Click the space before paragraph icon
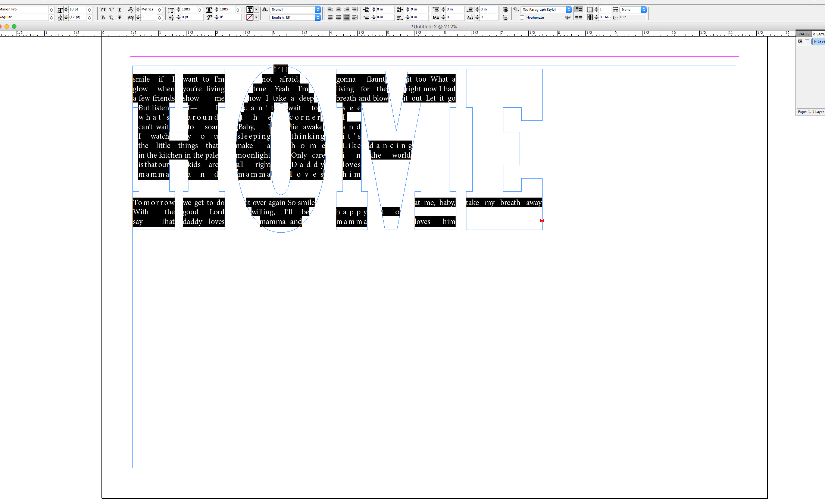 click(436, 10)
